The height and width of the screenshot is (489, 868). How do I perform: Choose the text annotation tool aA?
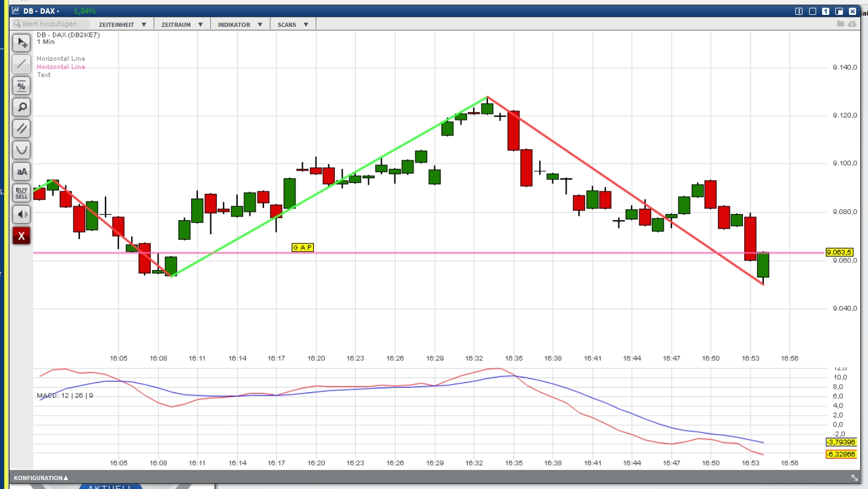(x=21, y=171)
